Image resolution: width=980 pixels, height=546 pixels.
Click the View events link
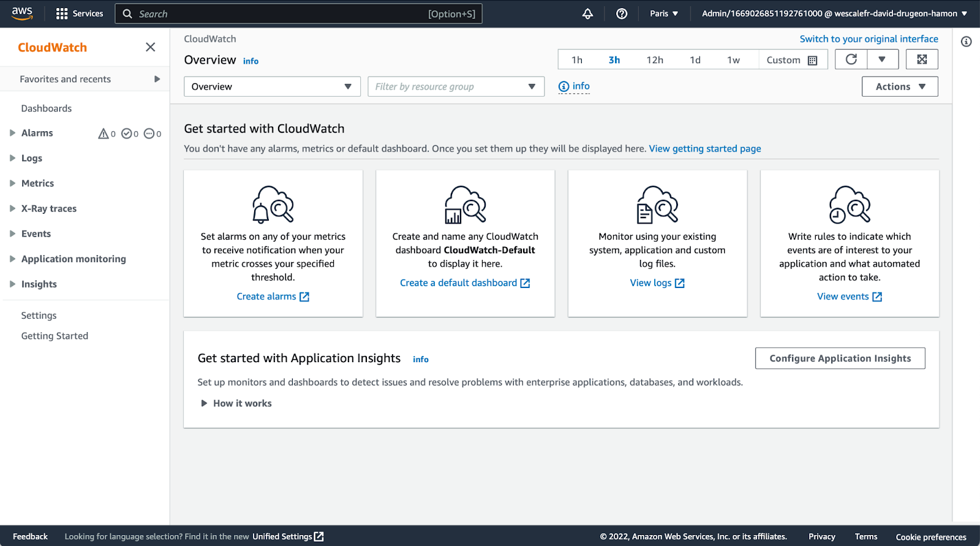pos(850,297)
